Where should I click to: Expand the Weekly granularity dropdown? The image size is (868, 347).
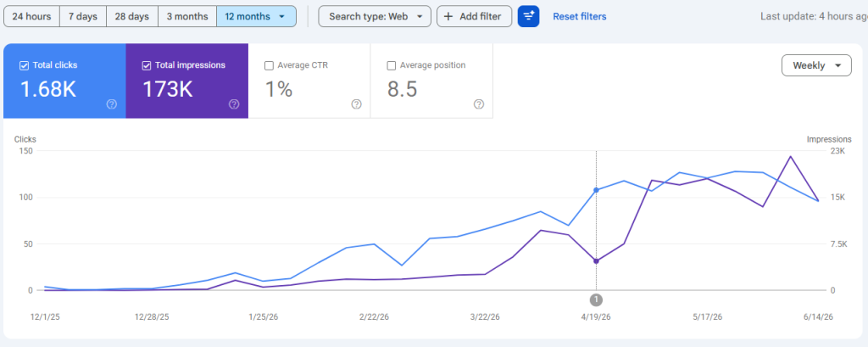coord(816,65)
